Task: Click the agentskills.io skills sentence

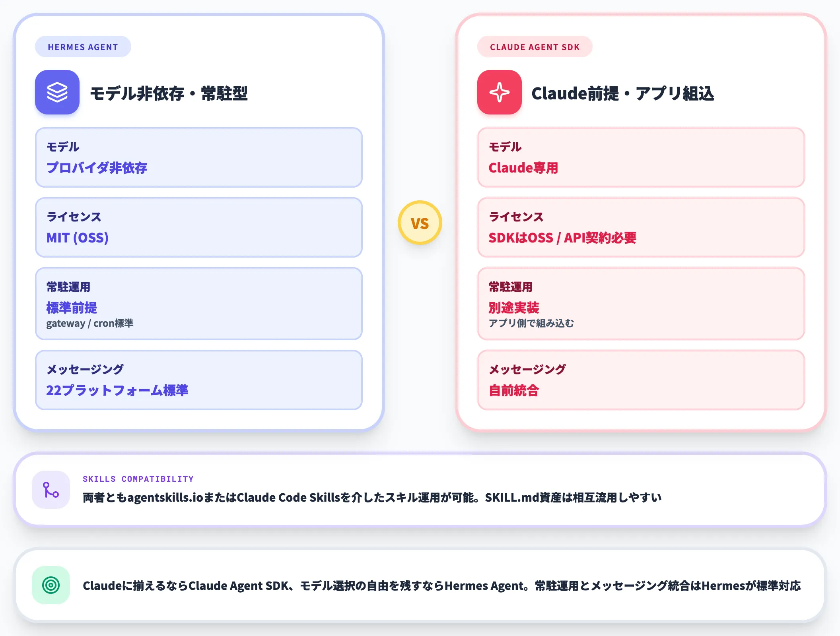Action: [x=372, y=498]
